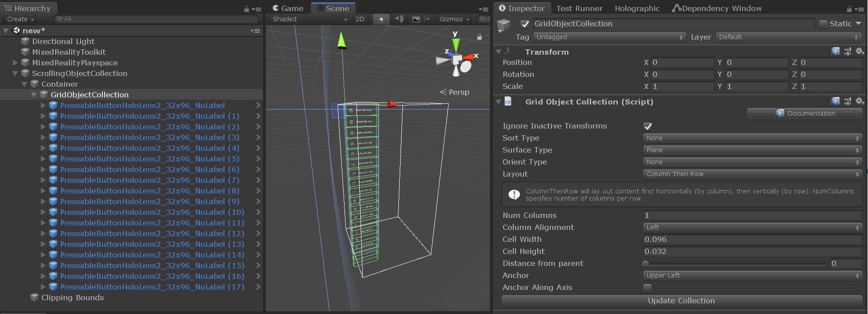Collapse the Transform component foldout

coord(499,52)
